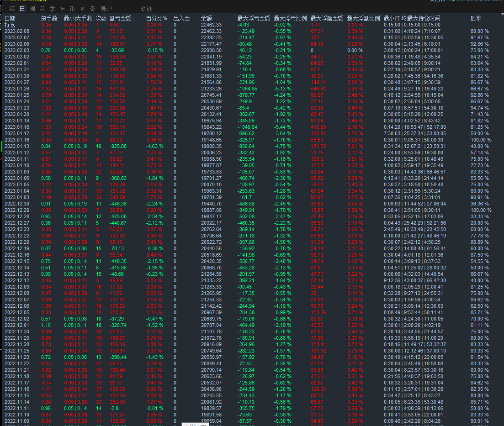The image size is (504, 426).
Task: Click the scroll-up arrow at table corner
Action: (502, 14)
